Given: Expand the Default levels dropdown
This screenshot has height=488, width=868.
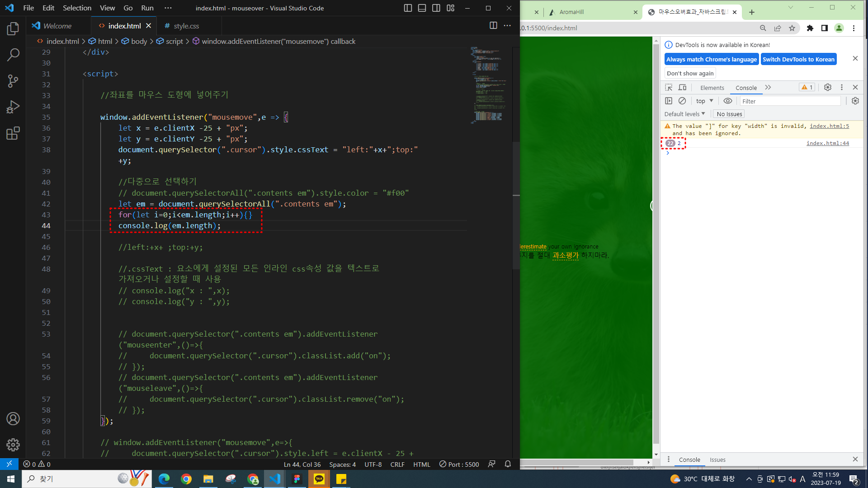Looking at the screenshot, I should click(684, 114).
